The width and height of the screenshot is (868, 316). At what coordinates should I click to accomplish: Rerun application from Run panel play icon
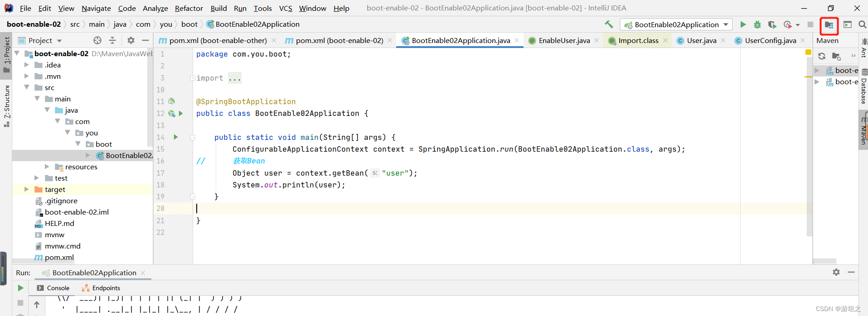[x=20, y=288]
